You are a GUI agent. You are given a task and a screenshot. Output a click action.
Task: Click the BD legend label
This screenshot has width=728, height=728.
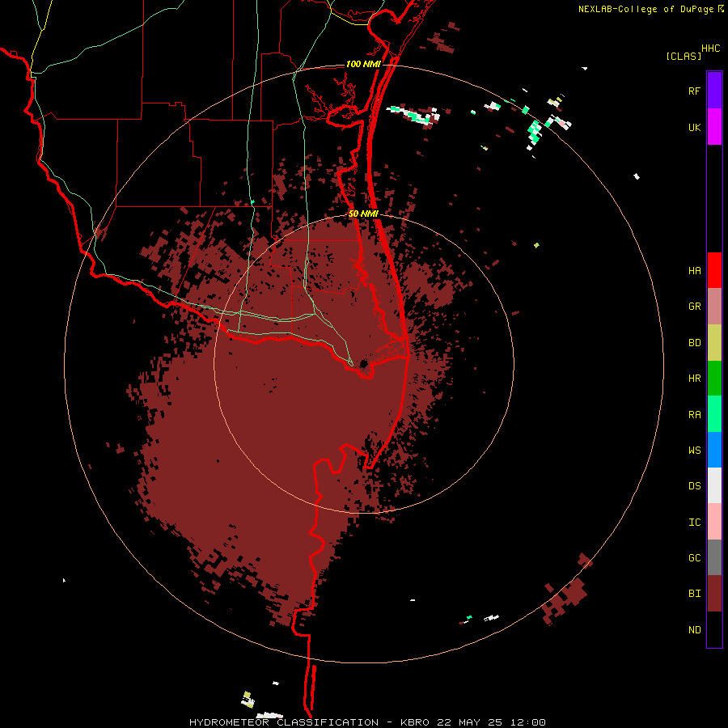694,343
